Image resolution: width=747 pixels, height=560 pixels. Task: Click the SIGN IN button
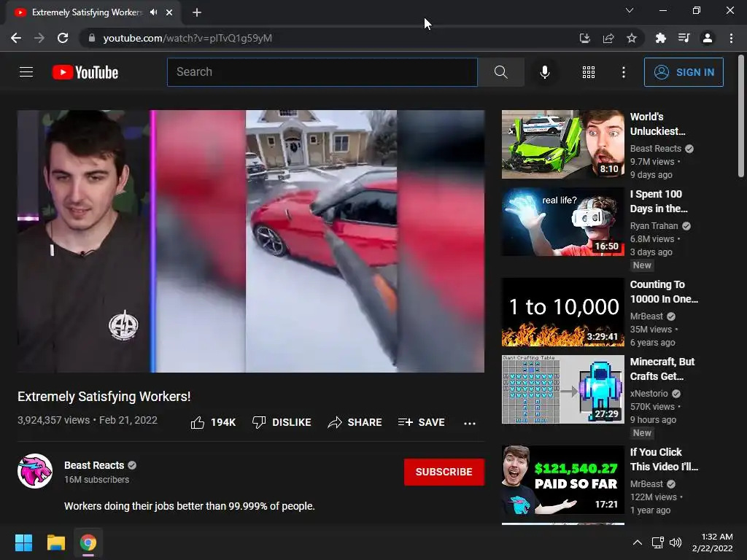pos(684,72)
